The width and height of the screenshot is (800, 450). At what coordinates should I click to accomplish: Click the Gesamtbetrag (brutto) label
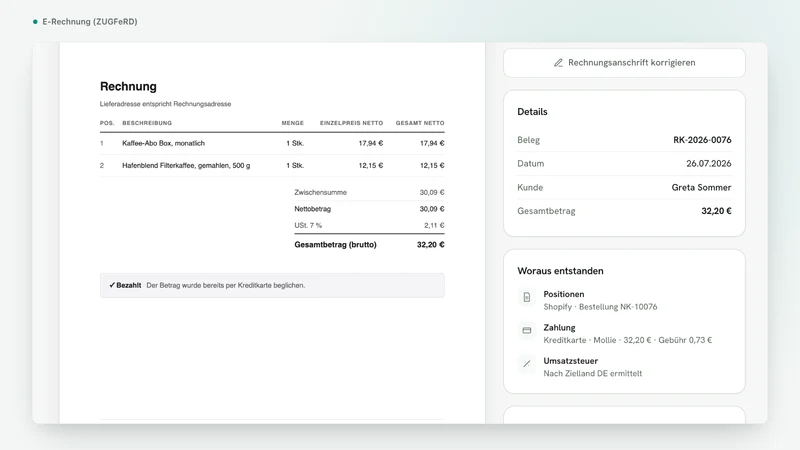(x=335, y=244)
